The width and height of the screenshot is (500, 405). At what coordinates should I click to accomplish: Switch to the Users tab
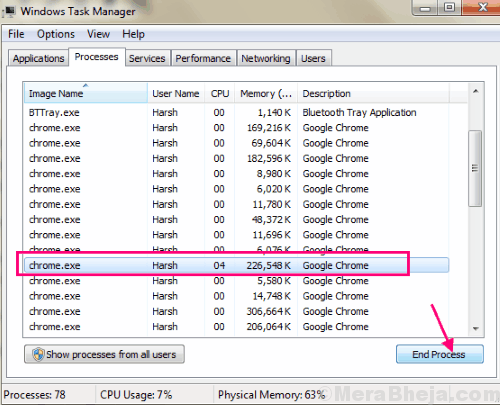coord(313,58)
